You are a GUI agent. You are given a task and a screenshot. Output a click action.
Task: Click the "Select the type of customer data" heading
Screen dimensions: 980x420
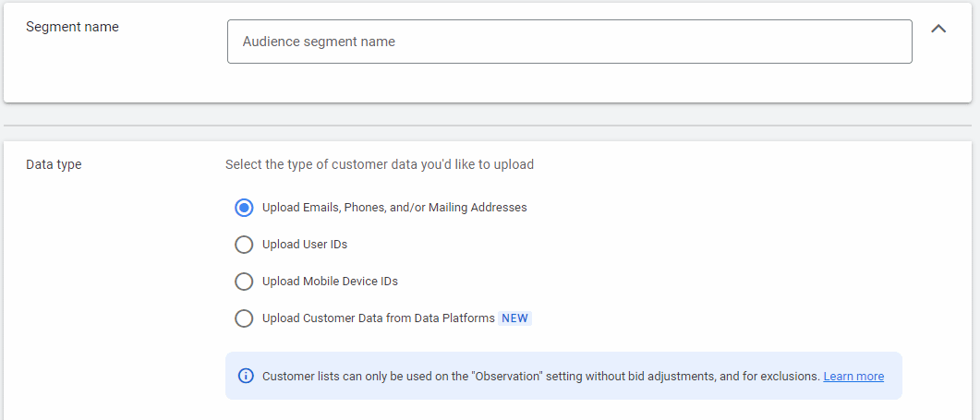click(380, 165)
